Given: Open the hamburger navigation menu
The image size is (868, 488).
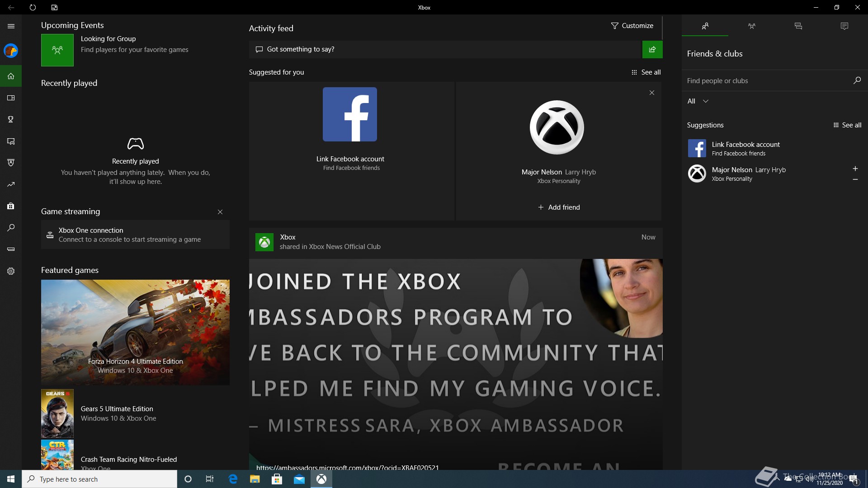Looking at the screenshot, I should click(11, 26).
